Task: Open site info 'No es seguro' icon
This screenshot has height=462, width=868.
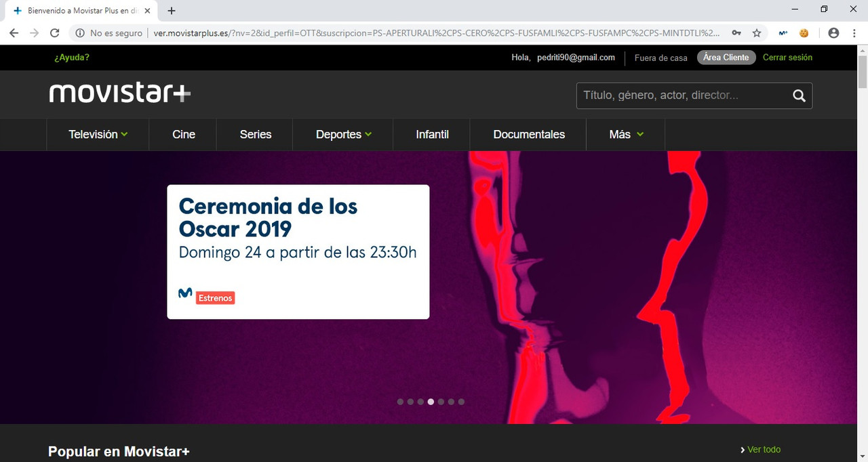Action: point(80,33)
